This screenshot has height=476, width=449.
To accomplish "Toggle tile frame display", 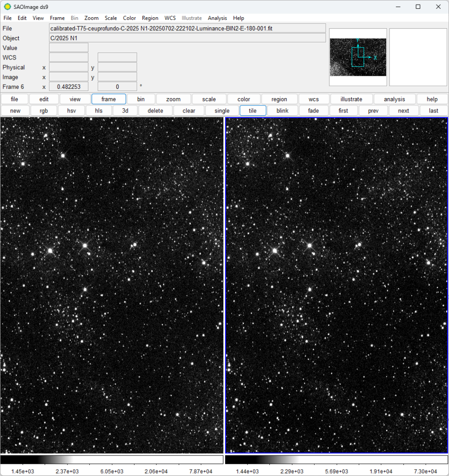I will [x=253, y=111].
